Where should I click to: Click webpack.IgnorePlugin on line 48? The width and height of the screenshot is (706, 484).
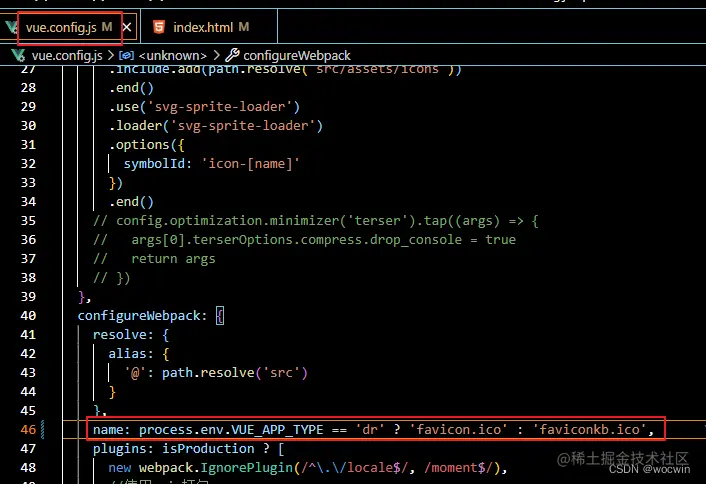click(216, 467)
